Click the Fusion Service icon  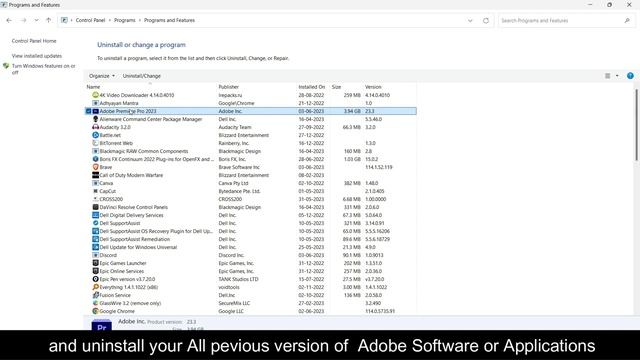(x=95, y=295)
